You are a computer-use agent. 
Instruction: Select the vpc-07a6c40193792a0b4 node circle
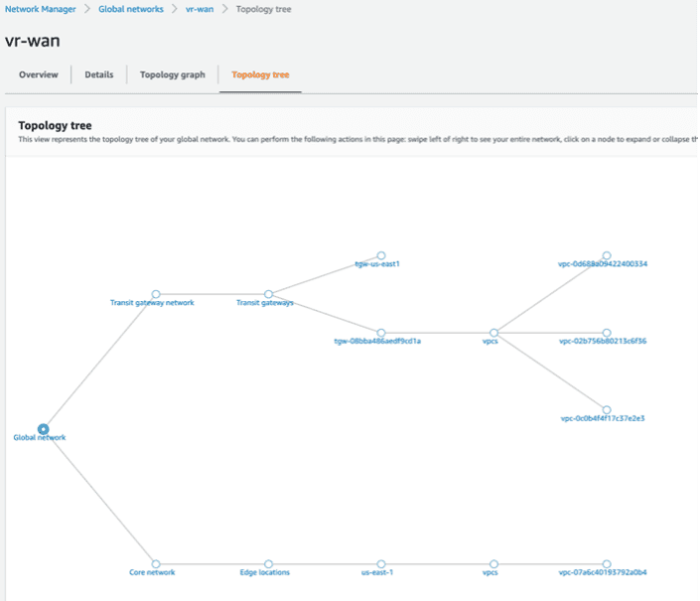607,564
